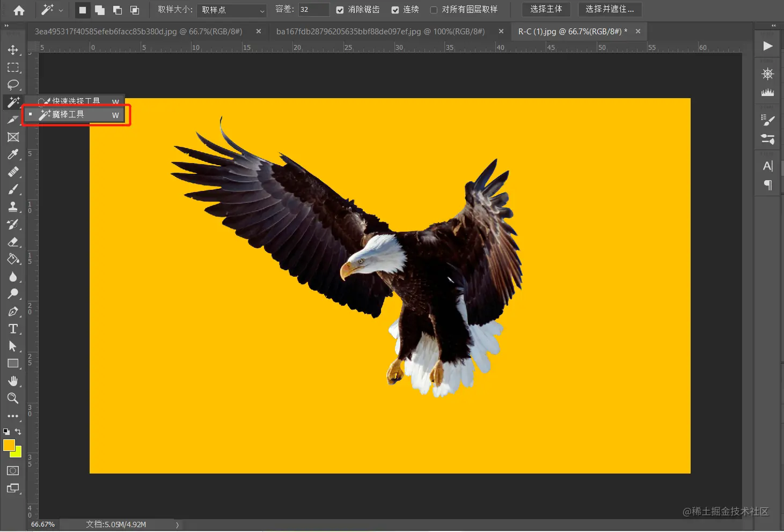
Task: Select the Clone Stamp tool
Action: (13, 207)
